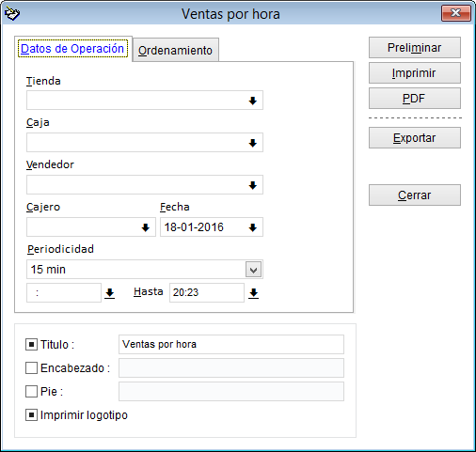Click the application icon in title bar
476x452 pixels.
pyautogui.click(x=12, y=14)
